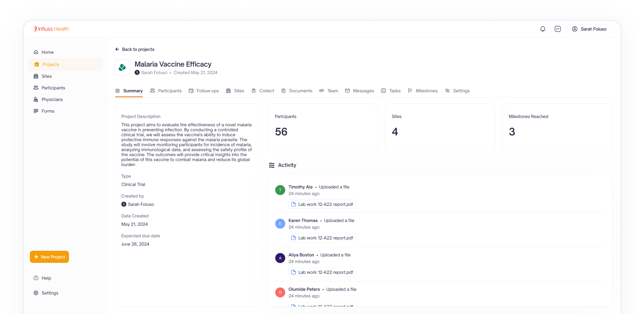644x314 pixels.
Task: Click Karen Thomas's avatar in activity feed
Action: point(280,224)
